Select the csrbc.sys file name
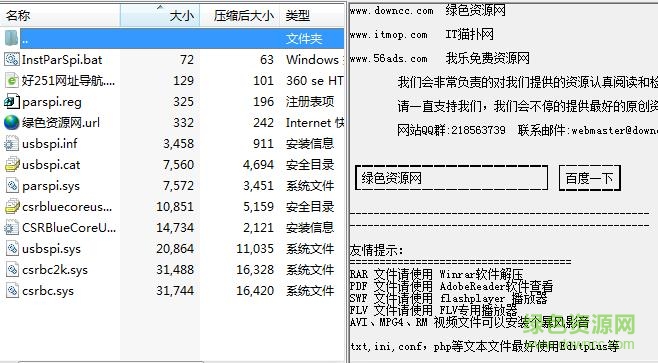The image size is (658, 363). click(x=48, y=290)
